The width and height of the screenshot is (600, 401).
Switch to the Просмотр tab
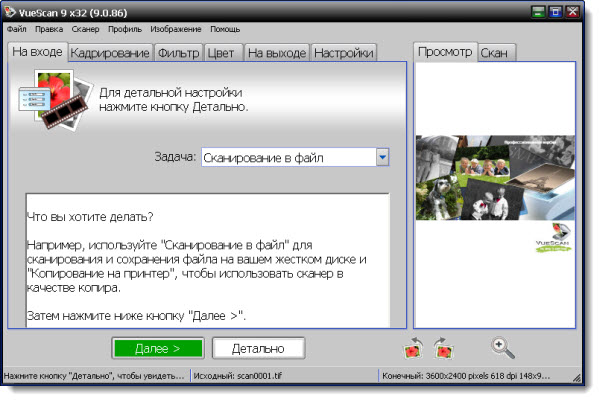[x=445, y=52]
